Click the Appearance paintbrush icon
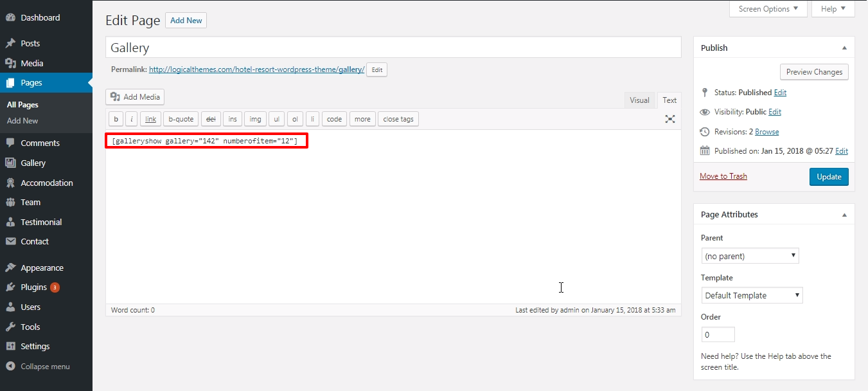 (x=10, y=268)
